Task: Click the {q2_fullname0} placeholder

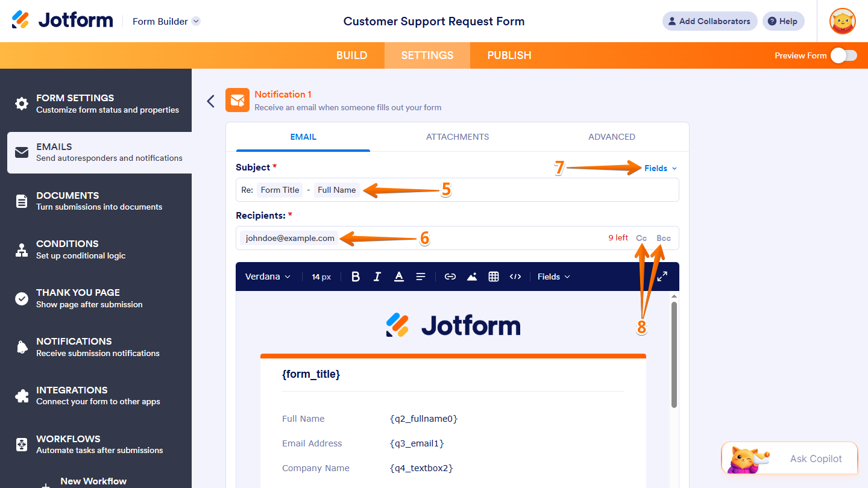Action: pyautogui.click(x=424, y=419)
